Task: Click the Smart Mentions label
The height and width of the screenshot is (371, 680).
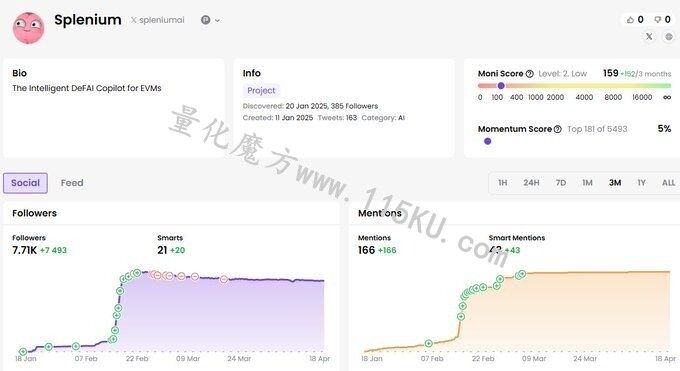Action: 517,238
